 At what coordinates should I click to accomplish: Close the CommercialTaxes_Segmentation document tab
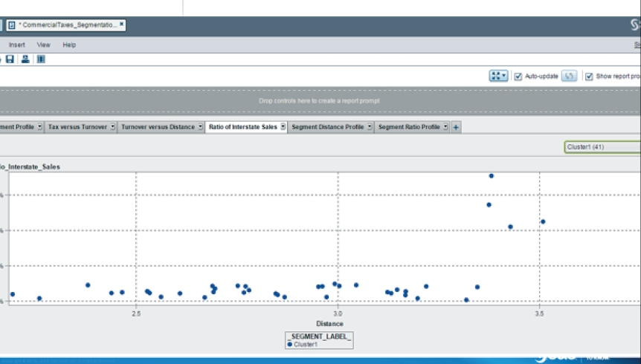click(x=121, y=25)
